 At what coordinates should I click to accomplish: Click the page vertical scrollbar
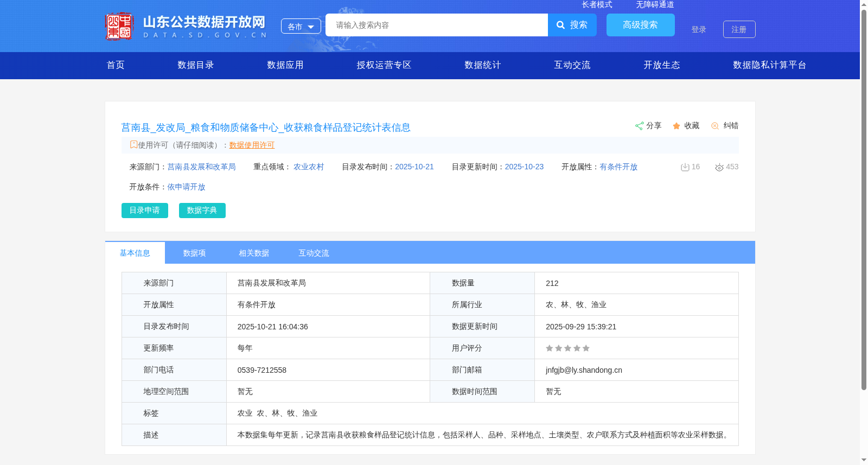pyautogui.click(x=864, y=200)
